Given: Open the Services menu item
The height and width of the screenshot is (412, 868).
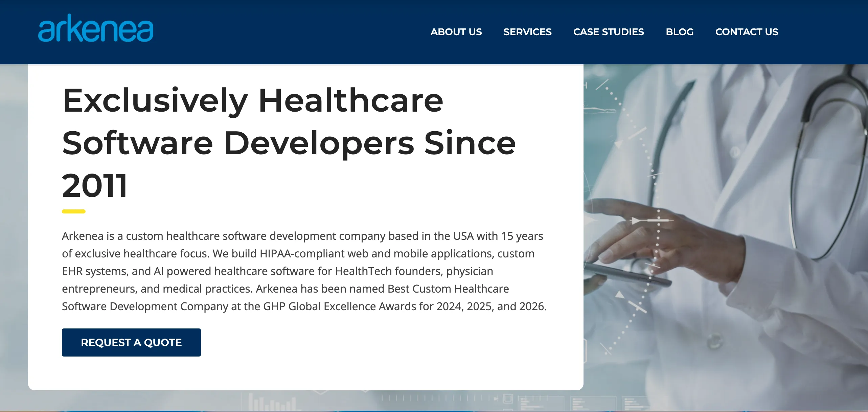Looking at the screenshot, I should click(x=527, y=32).
